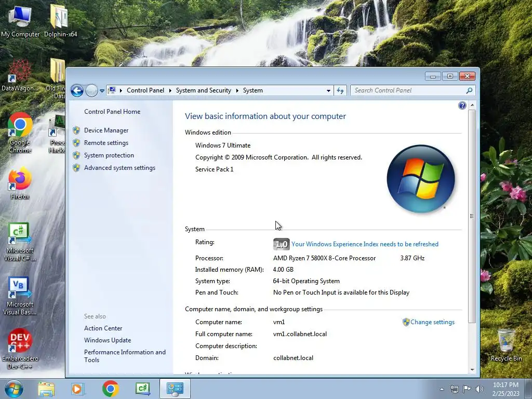Go back with the Back arrow button
This screenshot has height=399, width=532.
(77, 90)
